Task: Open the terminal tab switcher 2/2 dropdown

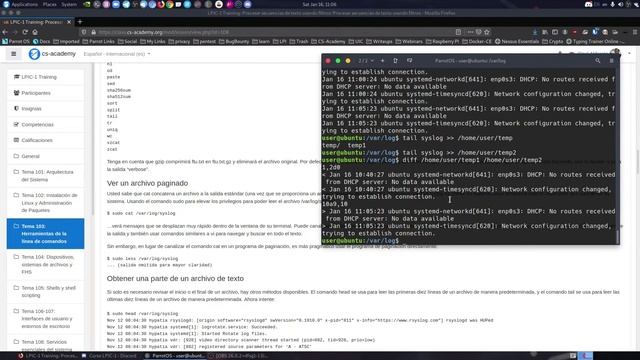Action: click(366, 60)
